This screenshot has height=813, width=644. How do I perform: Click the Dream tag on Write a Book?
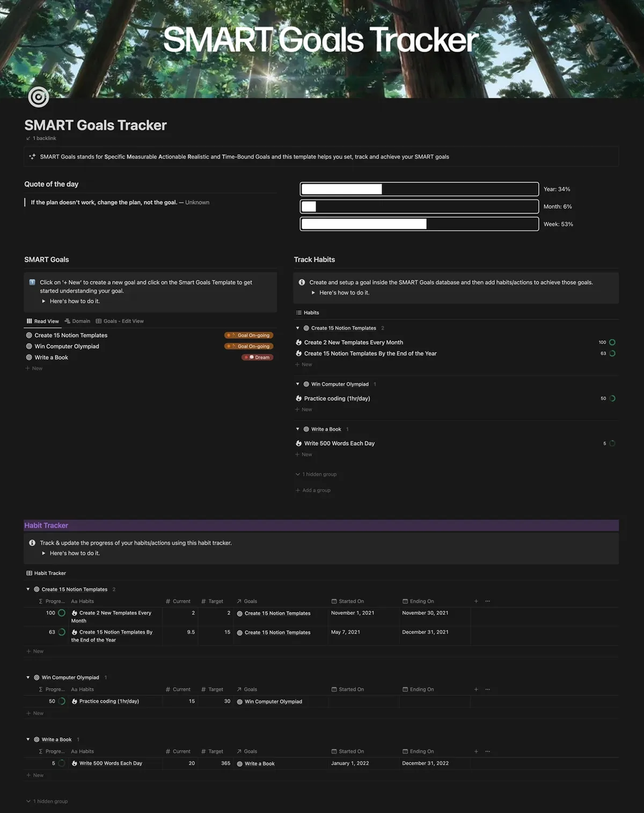click(258, 357)
